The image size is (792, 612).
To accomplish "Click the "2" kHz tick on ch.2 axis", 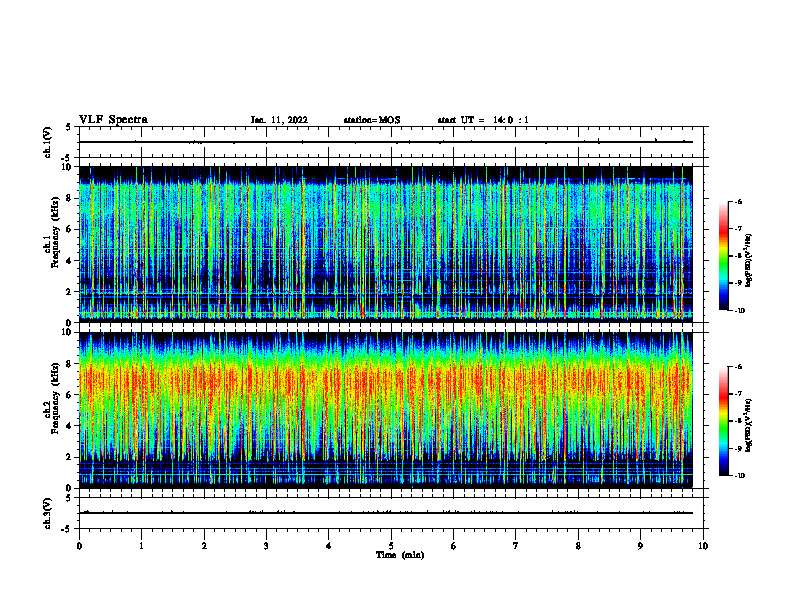I will coord(70,457).
